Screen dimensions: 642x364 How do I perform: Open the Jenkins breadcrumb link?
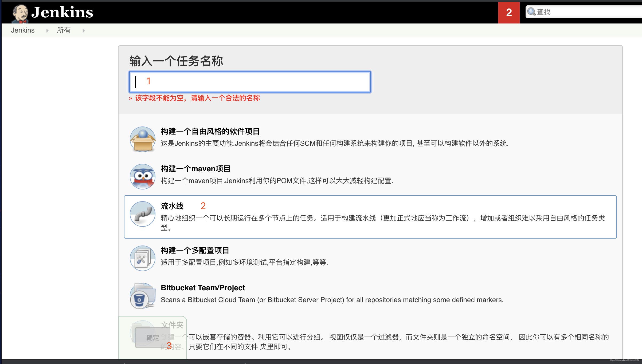[23, 30]
